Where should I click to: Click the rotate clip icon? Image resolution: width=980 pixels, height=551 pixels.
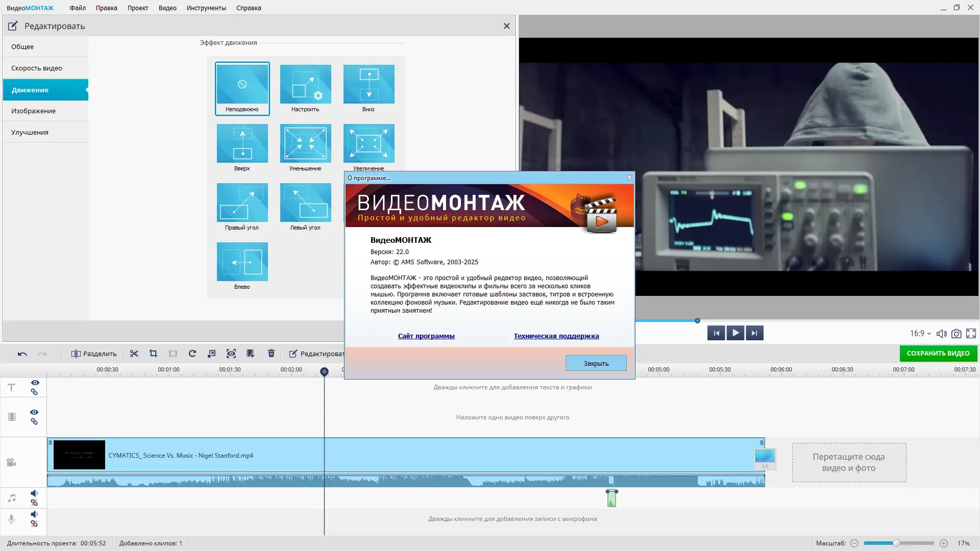(x=192, y=354)
